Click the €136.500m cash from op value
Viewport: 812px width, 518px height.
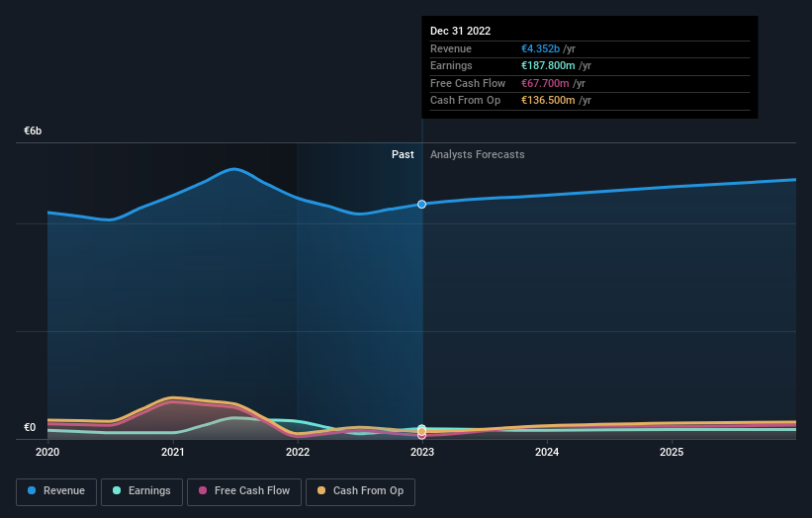(548, 101)
